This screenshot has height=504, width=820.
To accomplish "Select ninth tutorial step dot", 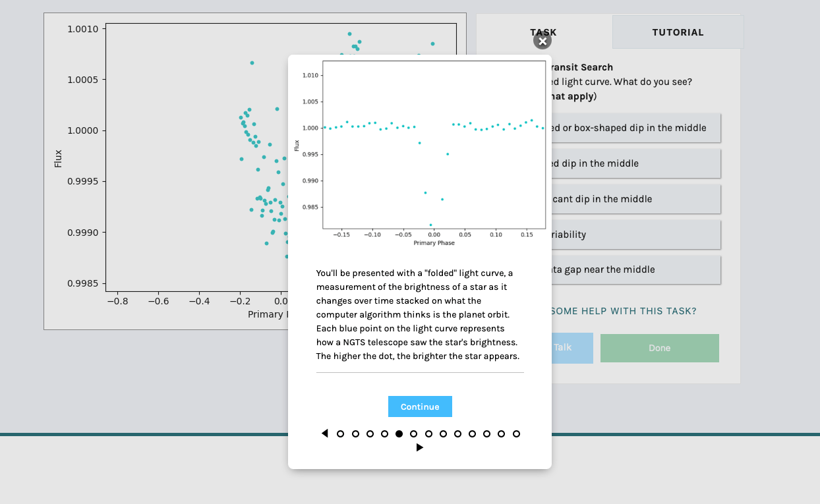I will tap(457, 434).
